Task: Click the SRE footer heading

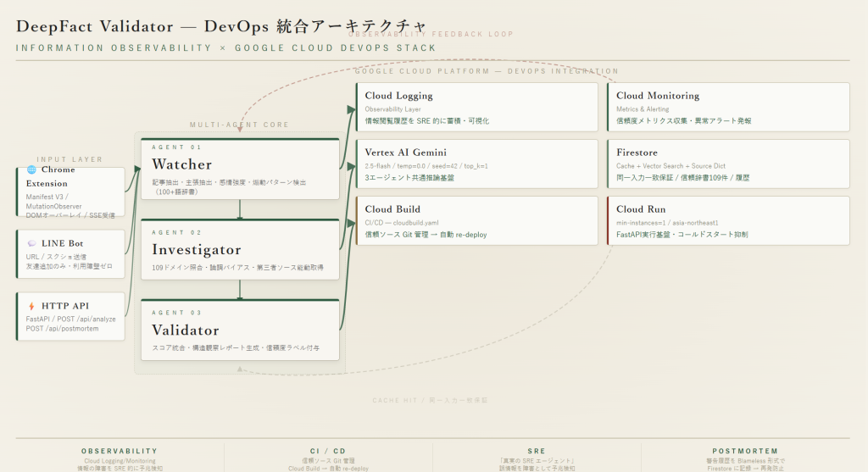Action: (537, 451)
